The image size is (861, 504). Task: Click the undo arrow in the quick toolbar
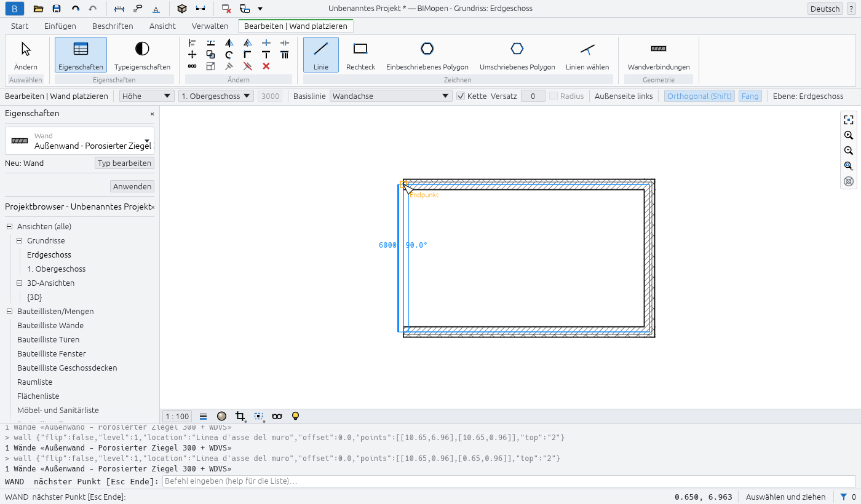click(x=75, y=9)
